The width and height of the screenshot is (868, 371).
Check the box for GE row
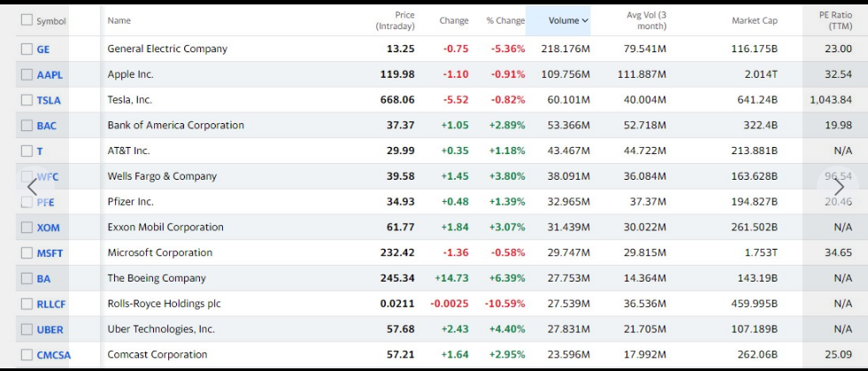[x=27, y=50]
